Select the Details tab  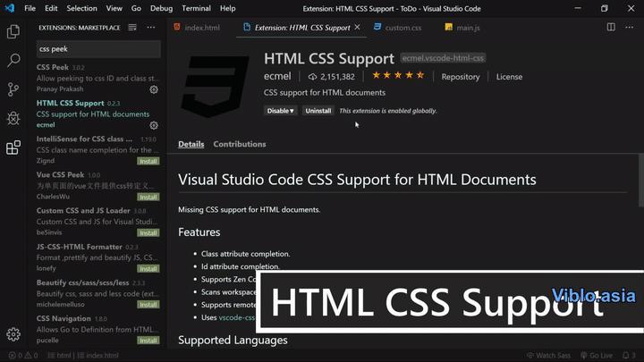pos(191,144)
